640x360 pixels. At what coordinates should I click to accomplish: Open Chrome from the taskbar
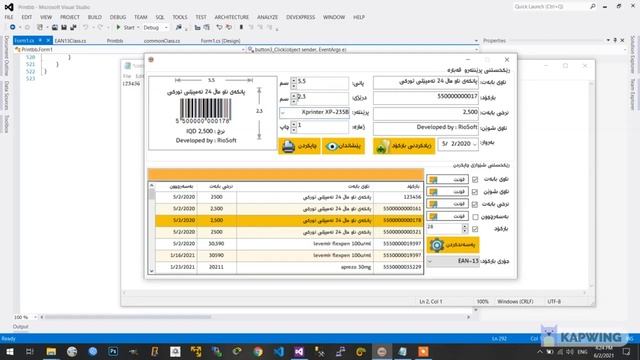(258, 351)
